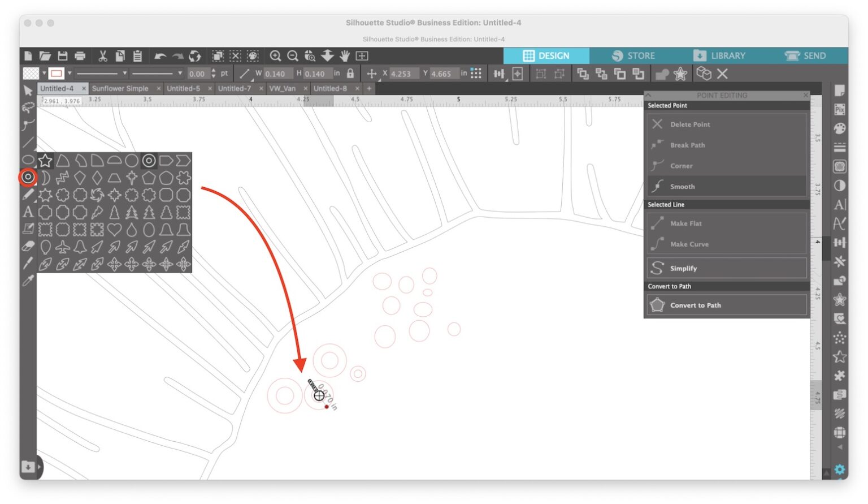The image size is (868, 504).
Task: Click the Simplify button
Action: [x=727, y=268]
